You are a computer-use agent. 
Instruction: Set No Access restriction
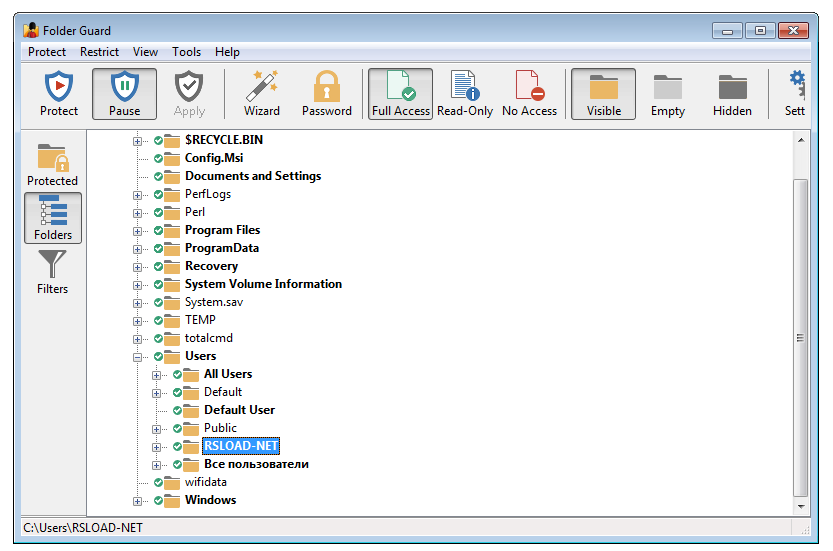tap(529, 94)
